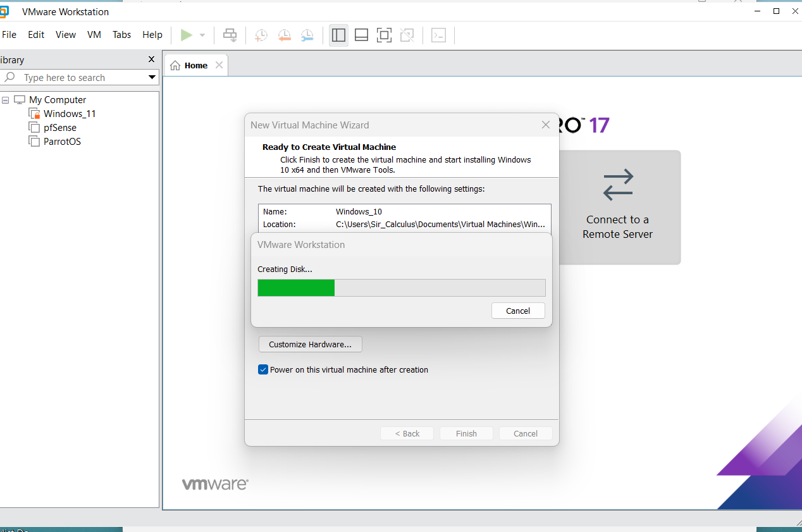
Task: Click the Windows_11 locked VM icon
Action: point(34,114)
